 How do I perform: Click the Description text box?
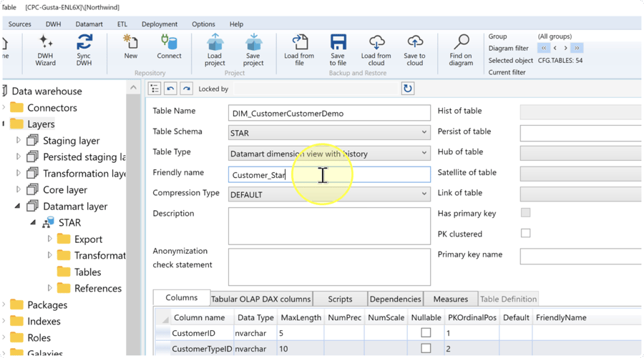tap(329, 226)
